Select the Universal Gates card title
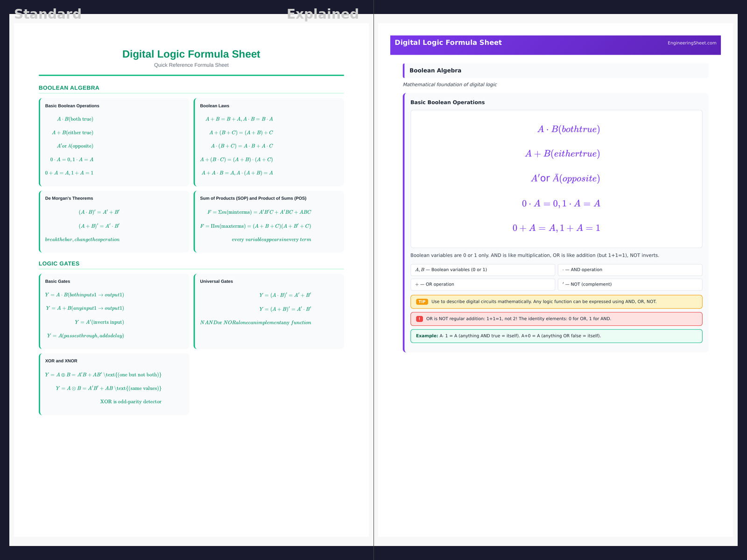Viewport: 747px width, 560px height. pyautogui.click(x=216, y=281)
